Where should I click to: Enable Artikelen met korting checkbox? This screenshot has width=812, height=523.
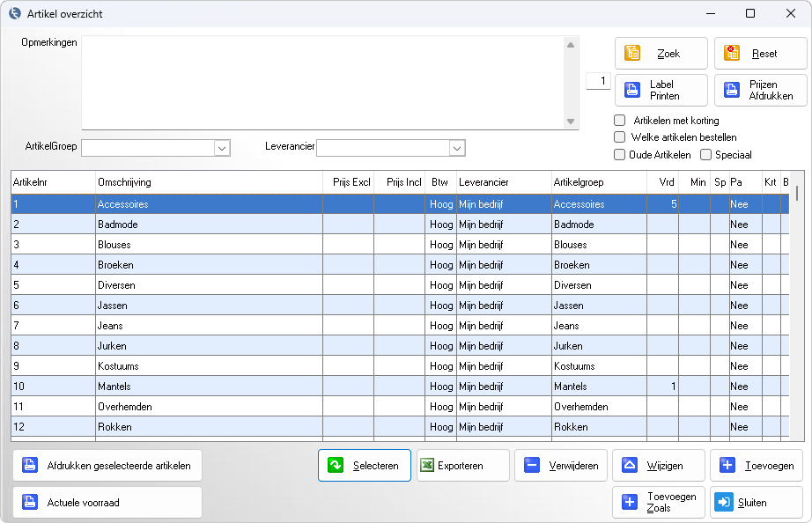(619, 120)
